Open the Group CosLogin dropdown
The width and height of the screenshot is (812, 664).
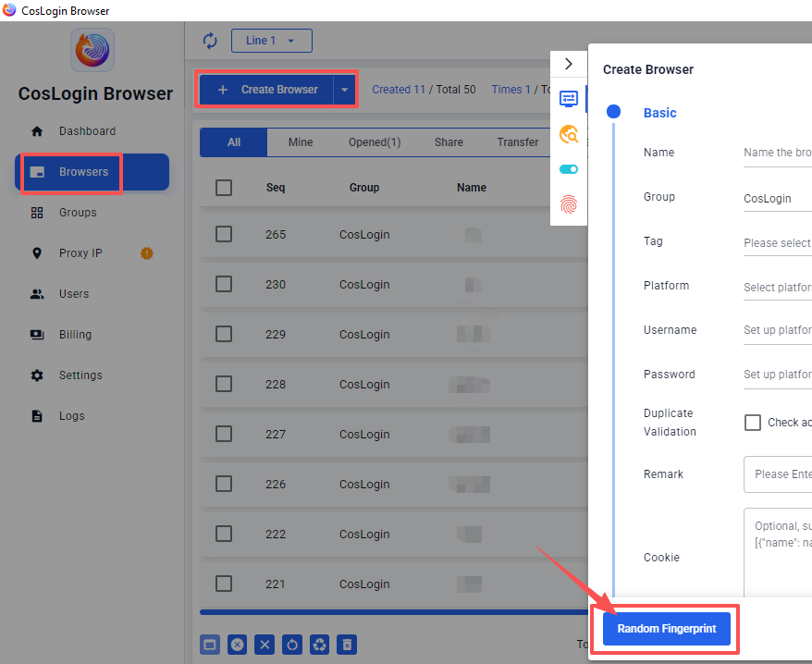(x=777, y=199)
